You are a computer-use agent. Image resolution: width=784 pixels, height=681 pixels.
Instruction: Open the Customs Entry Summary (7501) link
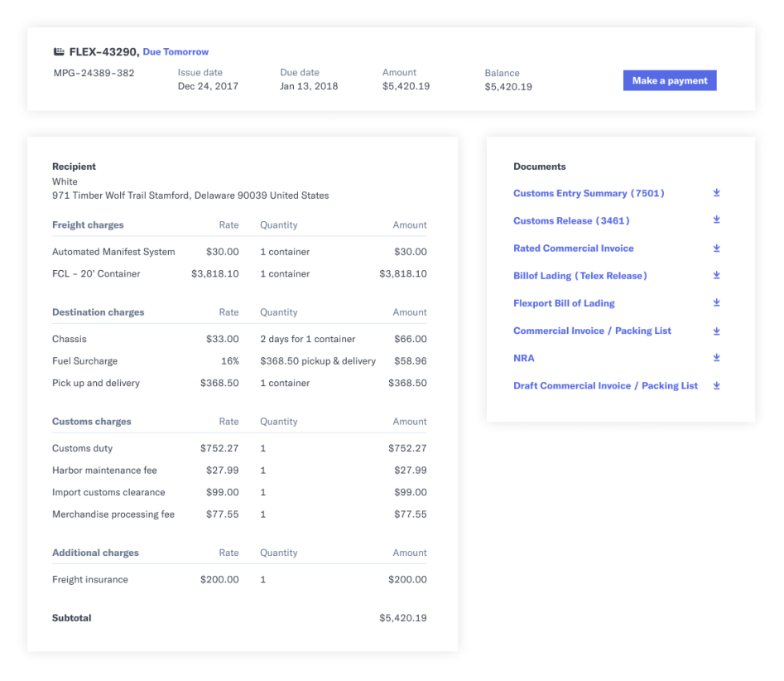[x=589, y=193]
